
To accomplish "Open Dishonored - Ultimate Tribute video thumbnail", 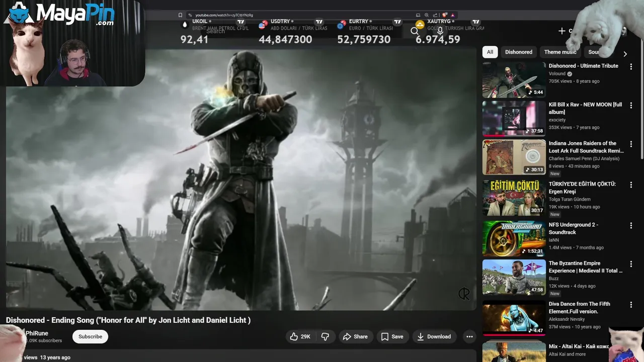I will click(514, 79).
